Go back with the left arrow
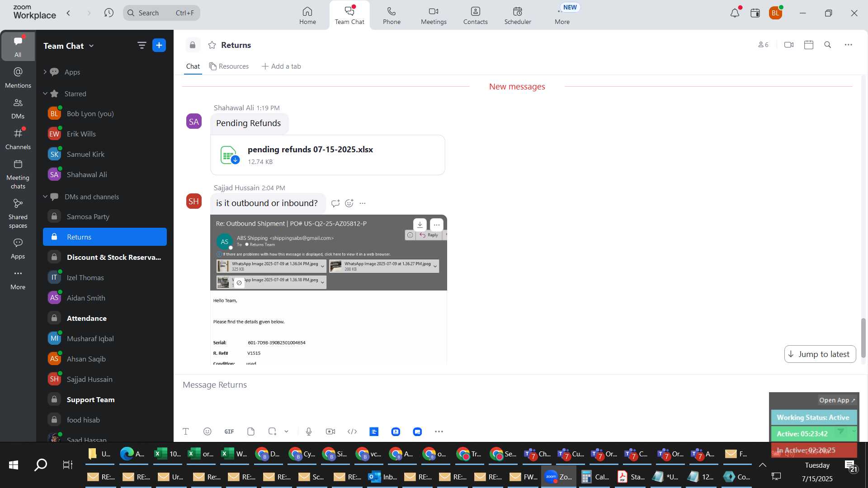Screen dimensions: 868x488 pos(68,13)
